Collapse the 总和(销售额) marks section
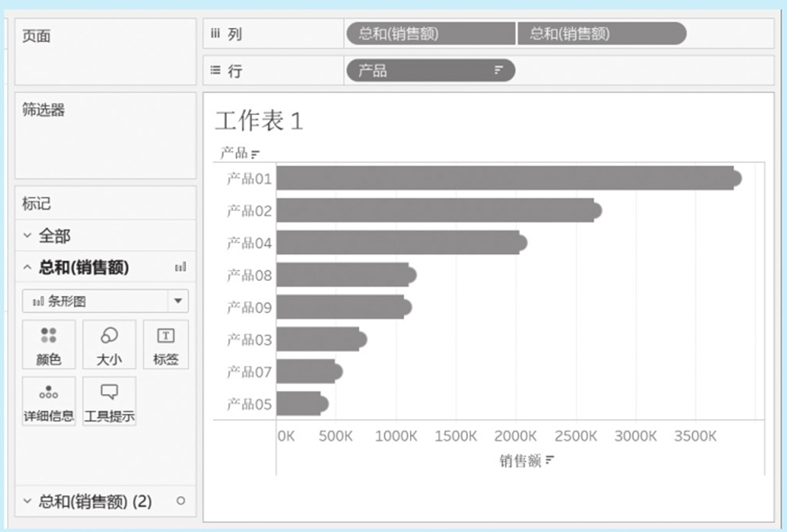 click(x=28, y=267)
